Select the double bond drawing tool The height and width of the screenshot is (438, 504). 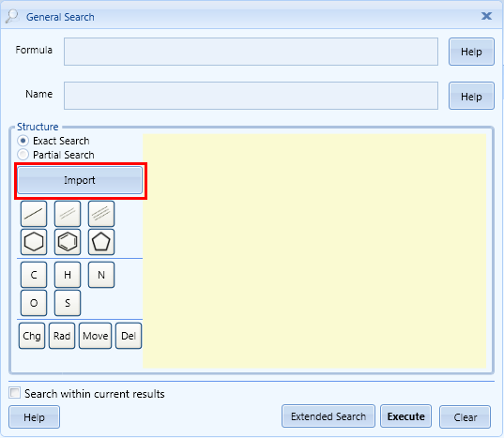click(x=68, y=214)
